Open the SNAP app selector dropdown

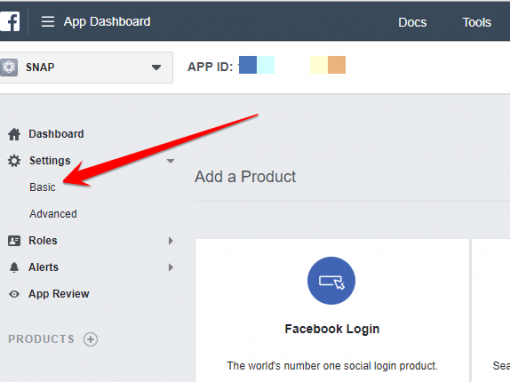coord(86,67)
